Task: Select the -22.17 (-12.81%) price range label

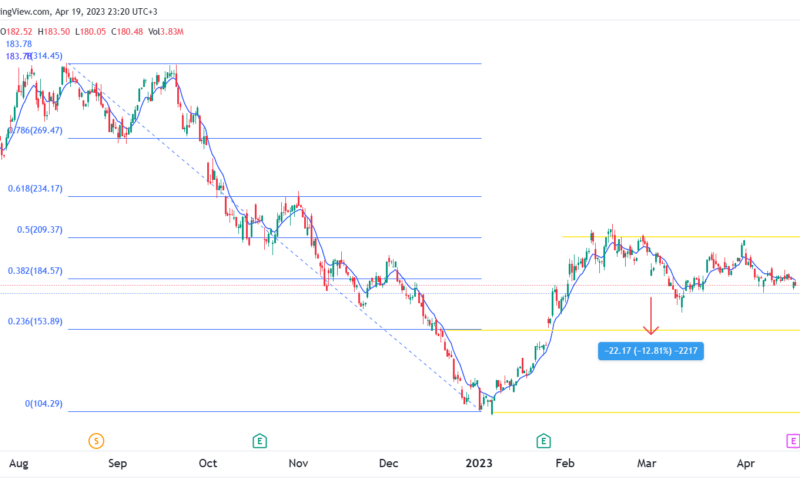Action: (x=651, y=351)
